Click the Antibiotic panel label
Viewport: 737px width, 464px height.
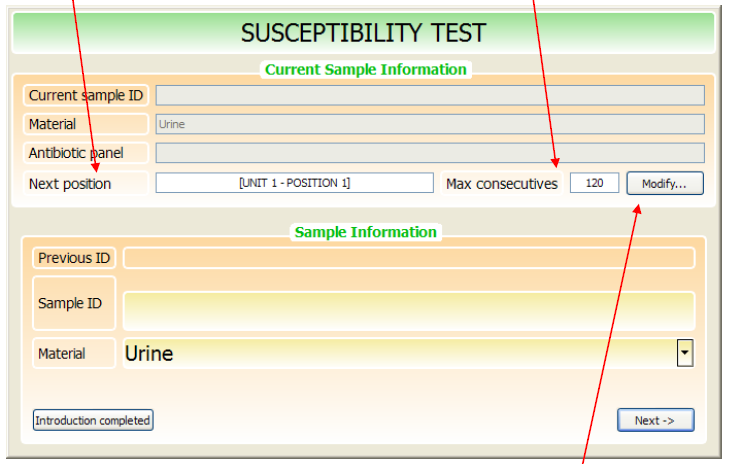(x=76, y=153)
